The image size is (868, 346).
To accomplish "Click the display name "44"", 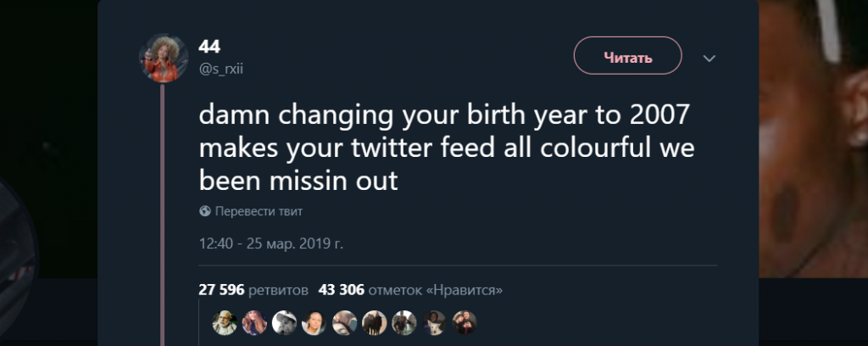I will (209, 47).
